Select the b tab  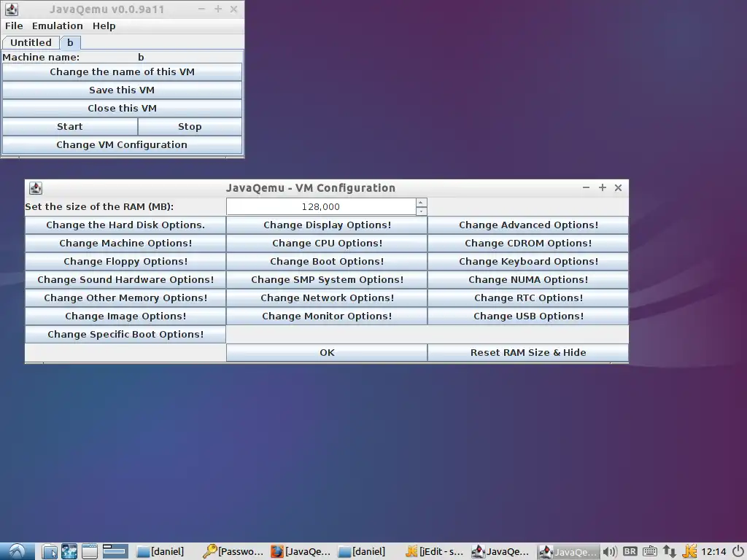70,42
